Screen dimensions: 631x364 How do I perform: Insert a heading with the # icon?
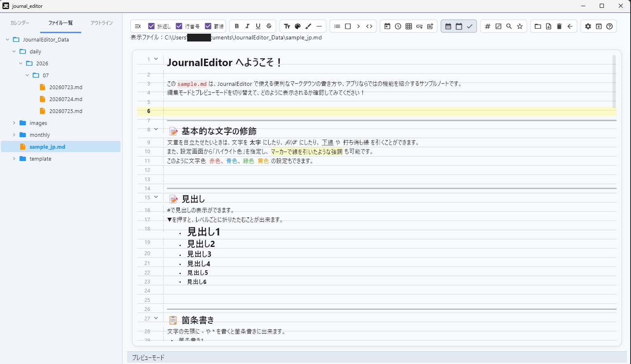(x=488, y=26)
